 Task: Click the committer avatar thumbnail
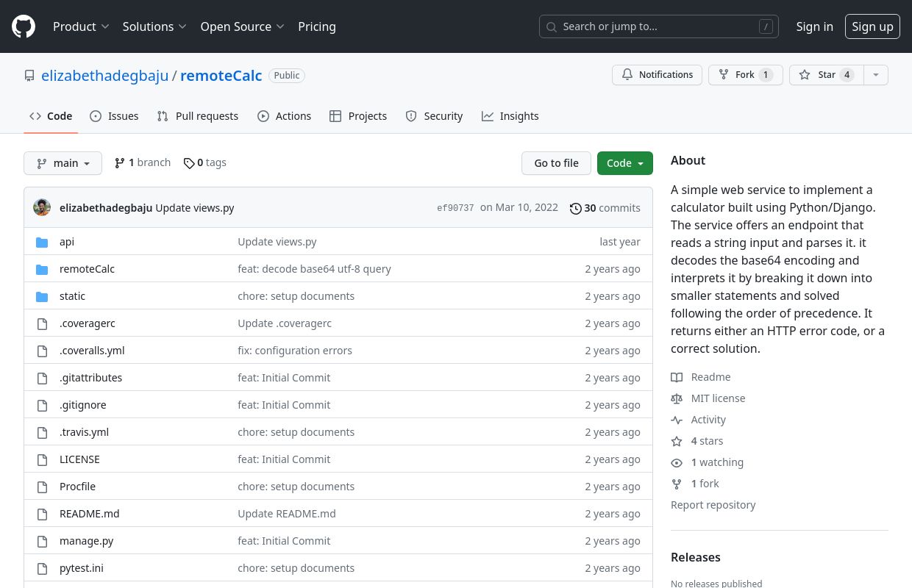pyautogui.click(x=42, y=207)
